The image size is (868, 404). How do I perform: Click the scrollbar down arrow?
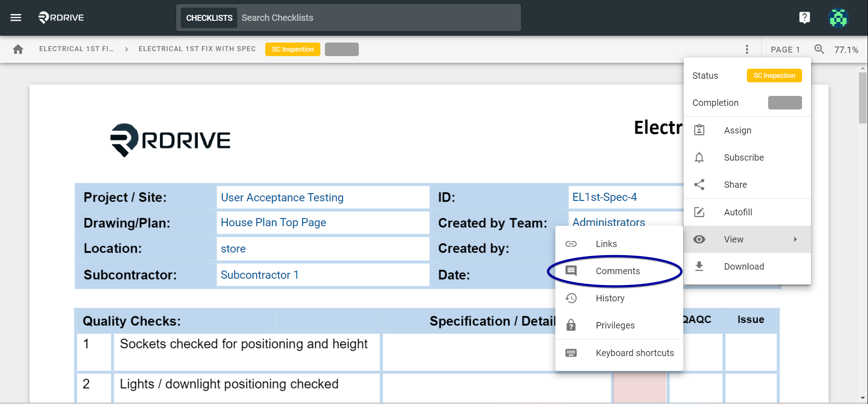[863, 398]
